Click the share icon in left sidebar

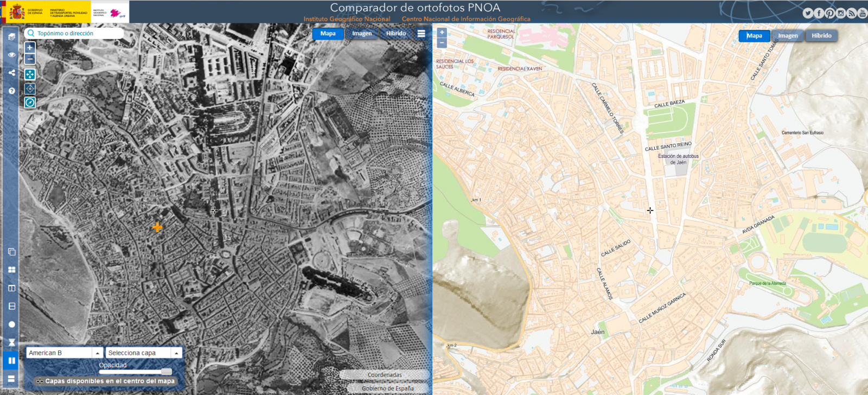[11, 73]
